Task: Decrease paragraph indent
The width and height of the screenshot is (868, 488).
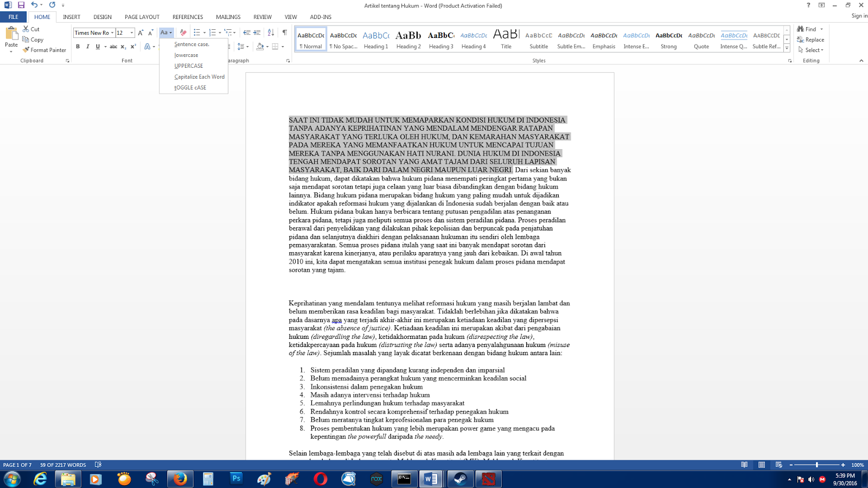Action: 247,33
